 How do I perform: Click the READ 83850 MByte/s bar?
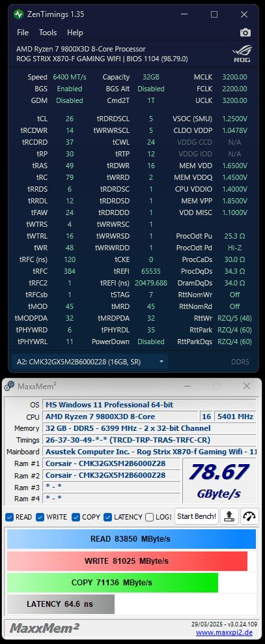point(132,539)
